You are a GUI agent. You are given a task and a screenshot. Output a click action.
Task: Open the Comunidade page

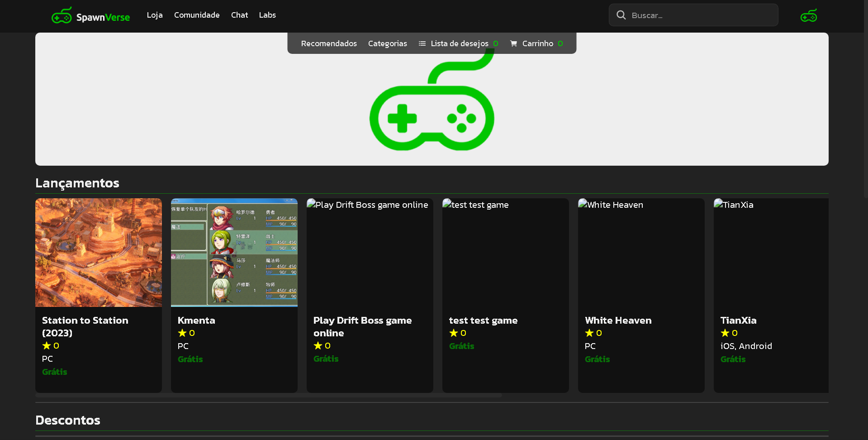pyautogui.click(x=197, y=15)
